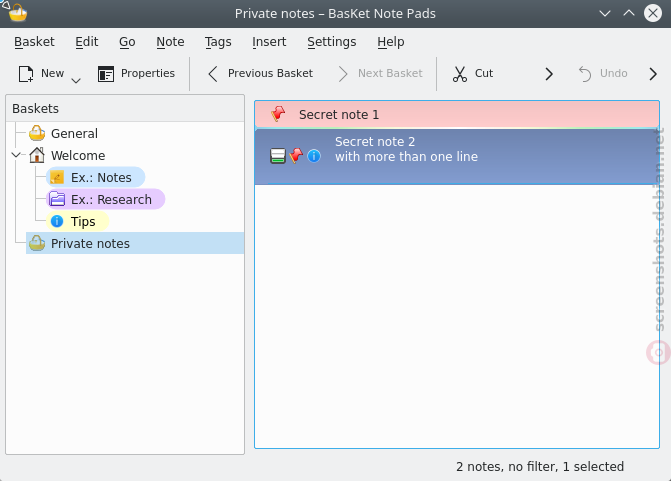Collapse the Welcome tree branch
Screen dimensions: 671x481
(16, 155)
